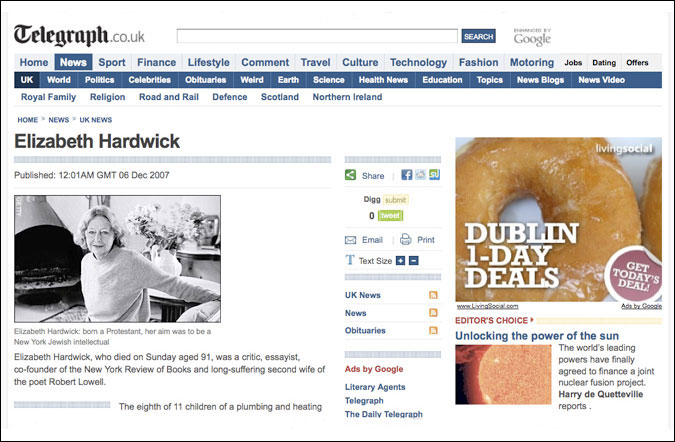Click the Digg submit button
Screen dimensions: 675x442
pyautogui.click(x=395, y=199)
